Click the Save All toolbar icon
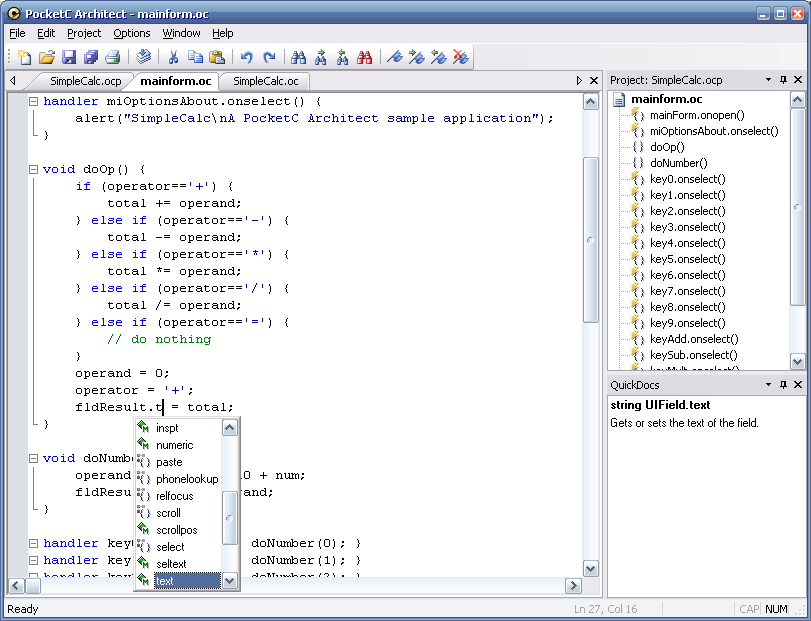811x621 pixels. 90,57
